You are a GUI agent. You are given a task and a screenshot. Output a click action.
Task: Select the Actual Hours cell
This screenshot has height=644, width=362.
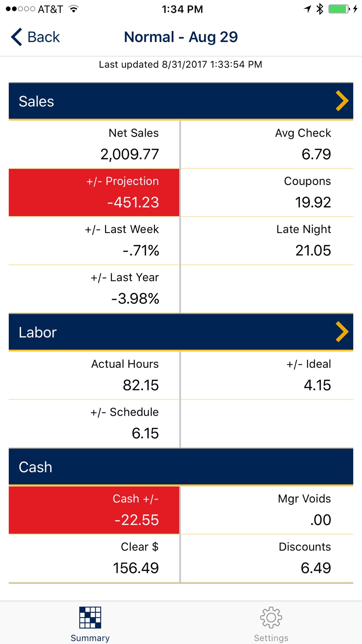[94, 375]
